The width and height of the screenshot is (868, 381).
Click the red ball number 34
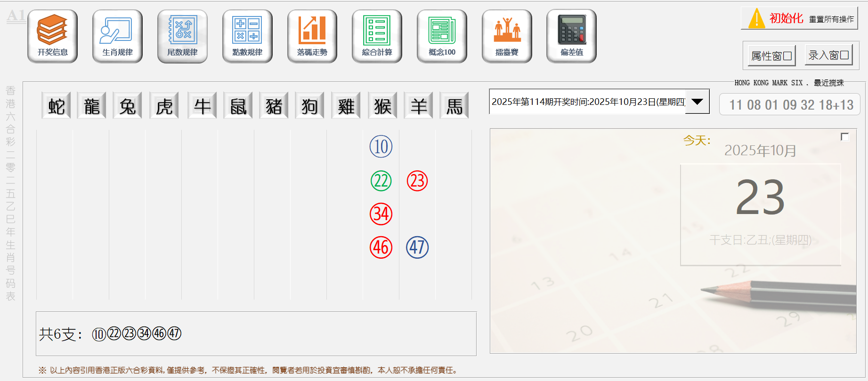coord(381,214)
